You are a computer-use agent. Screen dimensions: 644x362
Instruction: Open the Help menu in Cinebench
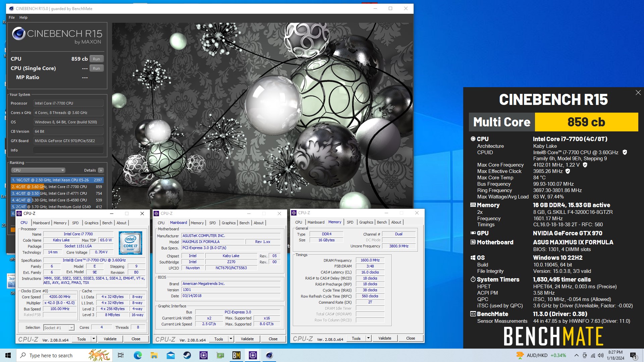click(x=23, y=17)
